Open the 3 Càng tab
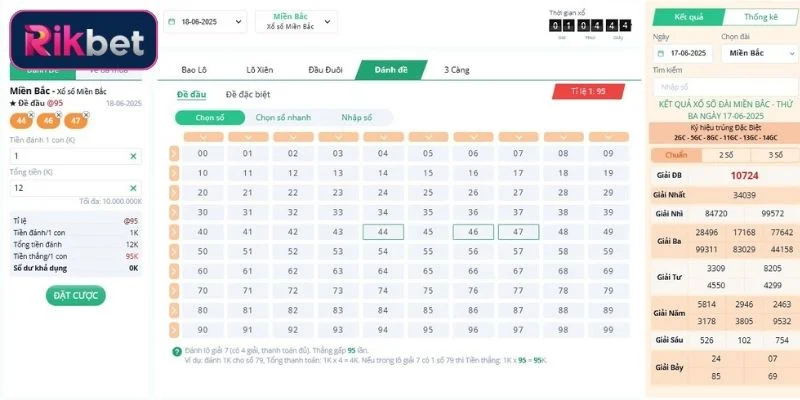The height and width of the screenshot is (400, 800). (457, 70)
